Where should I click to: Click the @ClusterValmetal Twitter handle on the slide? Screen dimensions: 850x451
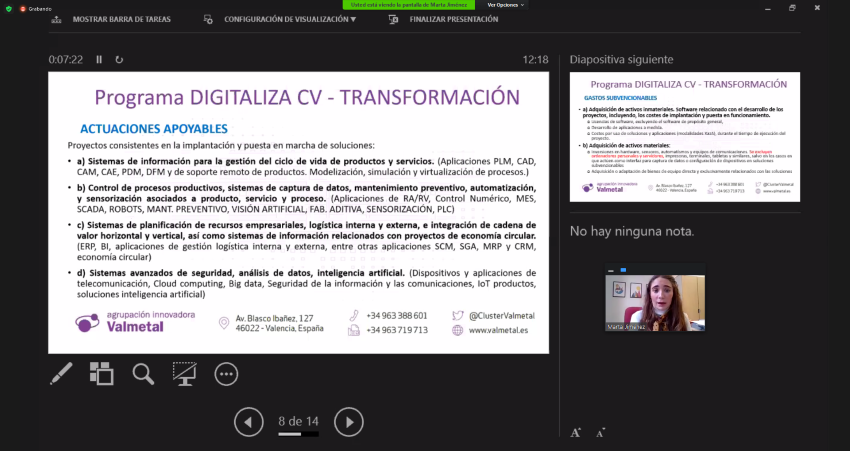(x=502, y=315)
